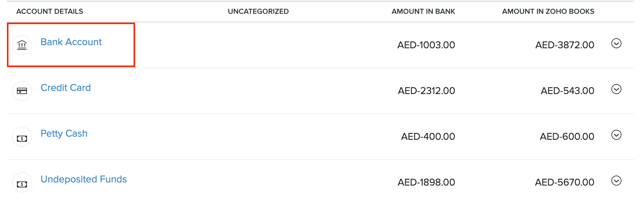Open the chevron menu on the Credit Card row

tap(616, 89)
